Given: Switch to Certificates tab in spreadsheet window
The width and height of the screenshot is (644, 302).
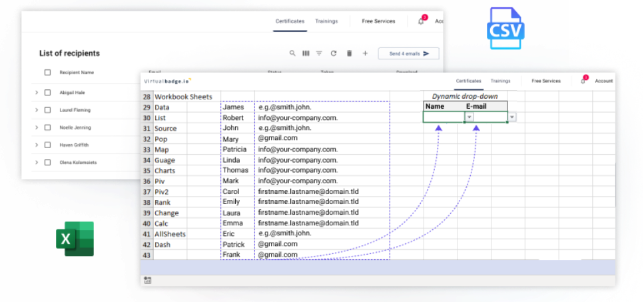Looking at the screenshot, I should click(469, 81).
